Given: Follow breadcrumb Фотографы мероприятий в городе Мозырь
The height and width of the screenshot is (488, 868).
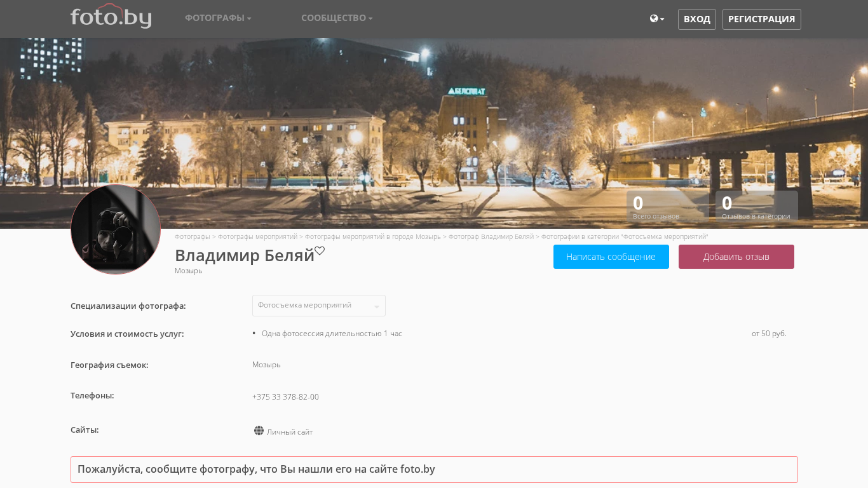Looking at the screenshot, I should click(x=372, y=236).
